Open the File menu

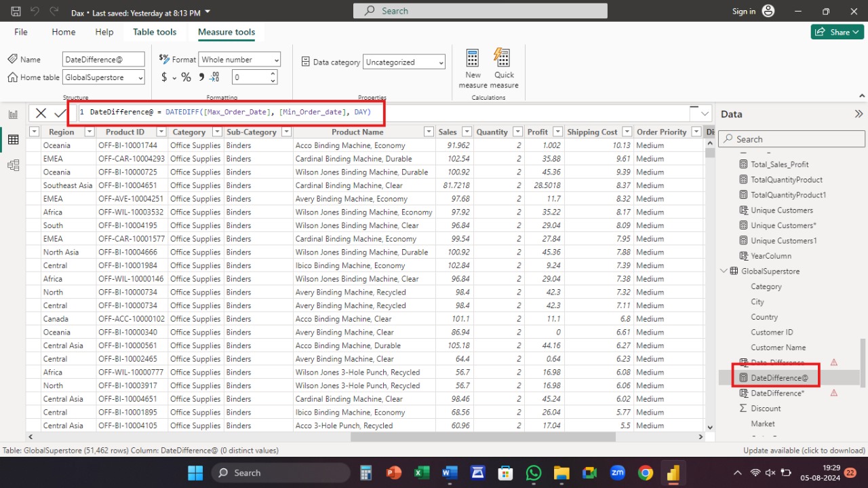[x=21, y=32]
